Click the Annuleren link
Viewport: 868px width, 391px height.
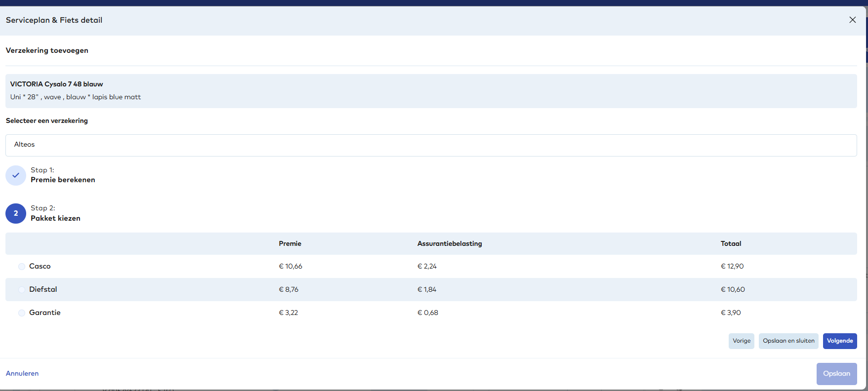click(22, 374)
